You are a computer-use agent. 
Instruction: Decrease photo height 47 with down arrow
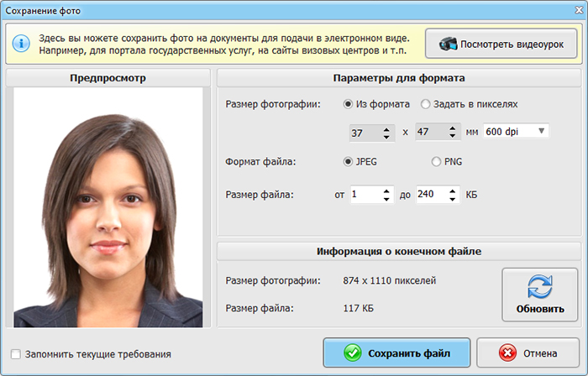click(453, 136)
